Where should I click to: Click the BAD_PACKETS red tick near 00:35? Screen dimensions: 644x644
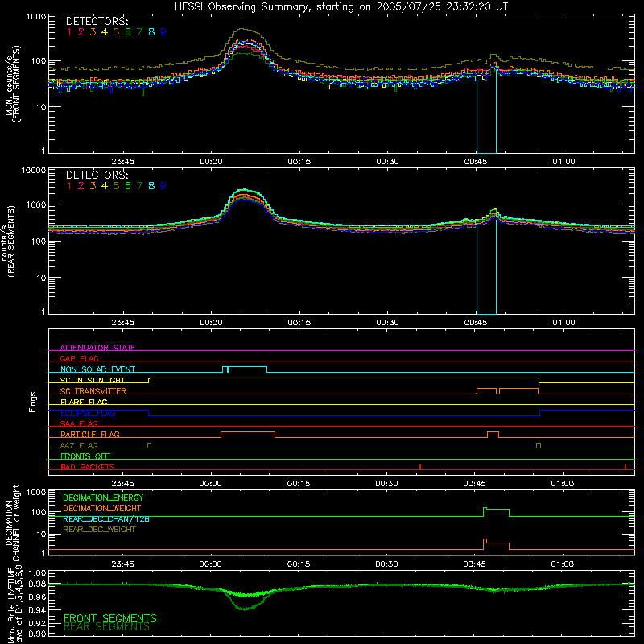click(x=420, y=467)
